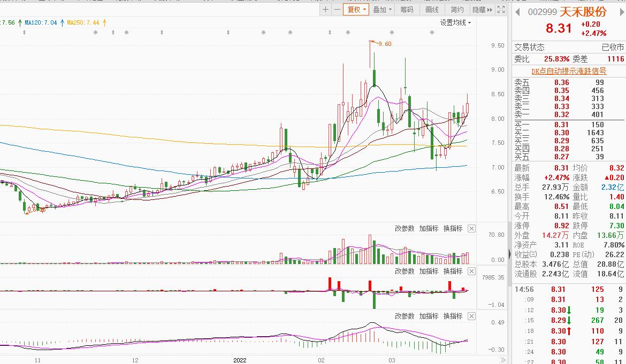626x364 pixels.
Task: Click 换指标 in the volume panel
Action: [453, 229]
